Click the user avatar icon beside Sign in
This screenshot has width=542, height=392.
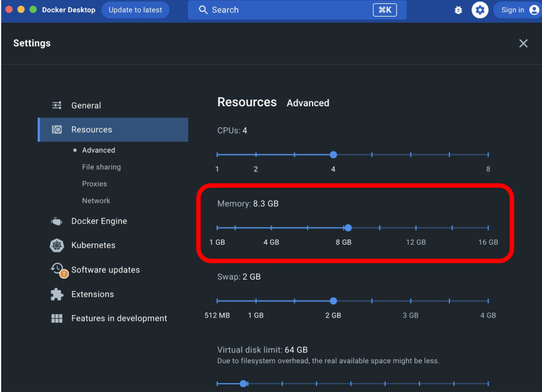pyautogui.click(x=534, y=10)
